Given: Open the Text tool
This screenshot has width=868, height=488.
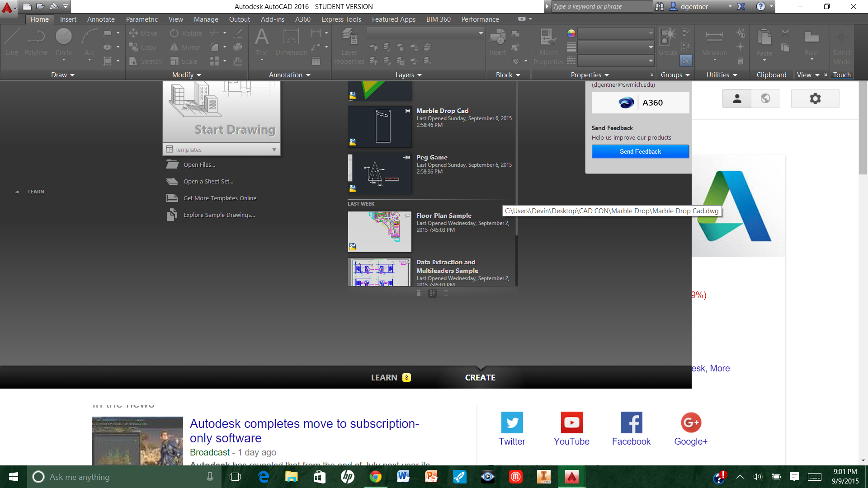Looking at the screenshot, I should 262,43.
